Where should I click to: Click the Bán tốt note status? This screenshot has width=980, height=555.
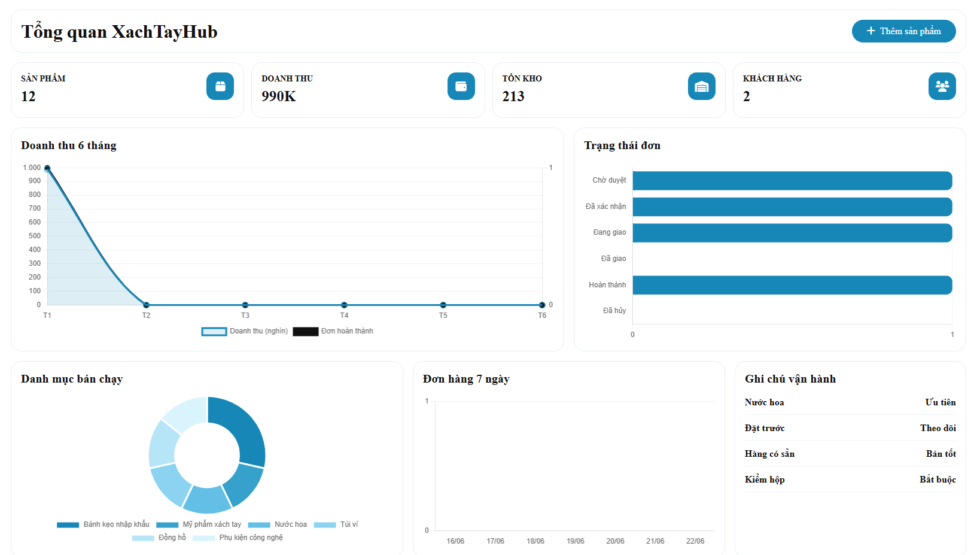coord(941,454)
